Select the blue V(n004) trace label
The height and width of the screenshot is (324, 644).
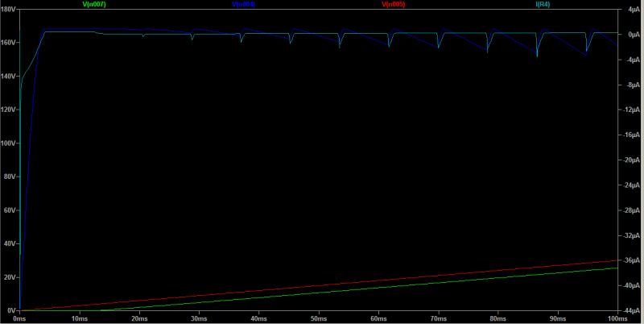(244, 4)
